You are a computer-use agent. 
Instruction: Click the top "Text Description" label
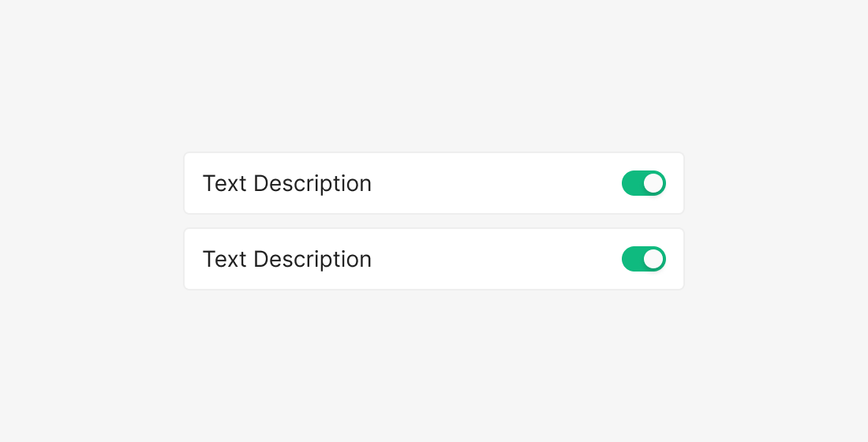[x=286, y=183]
